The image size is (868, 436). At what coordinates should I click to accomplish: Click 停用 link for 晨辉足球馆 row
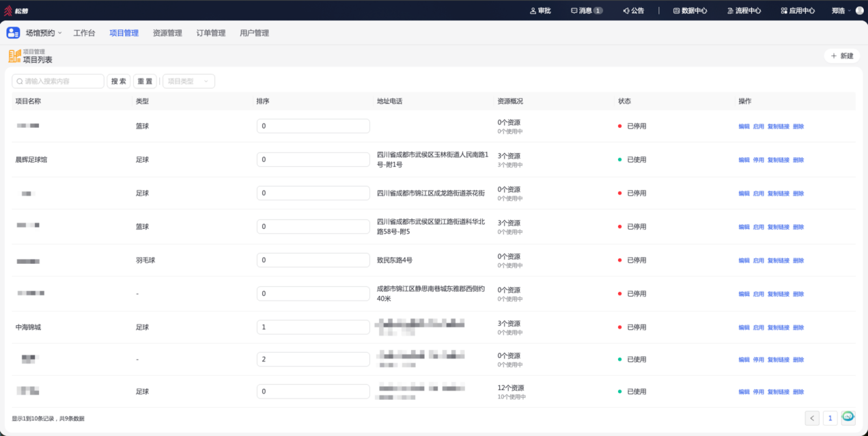759,160
